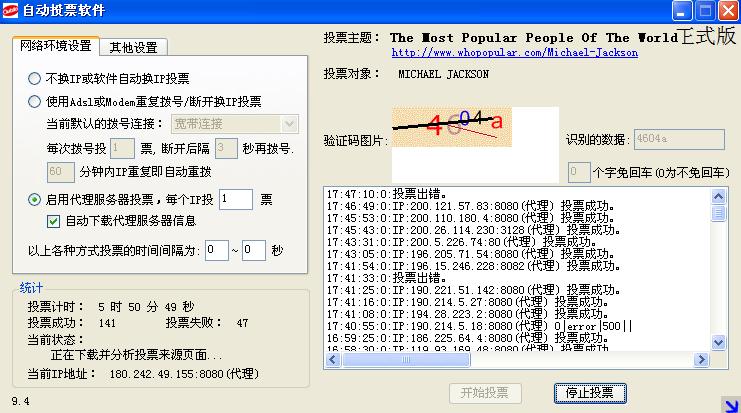741x413 pixels.
Task: Click the app icon in the title bar
Action: click(12, 11)
